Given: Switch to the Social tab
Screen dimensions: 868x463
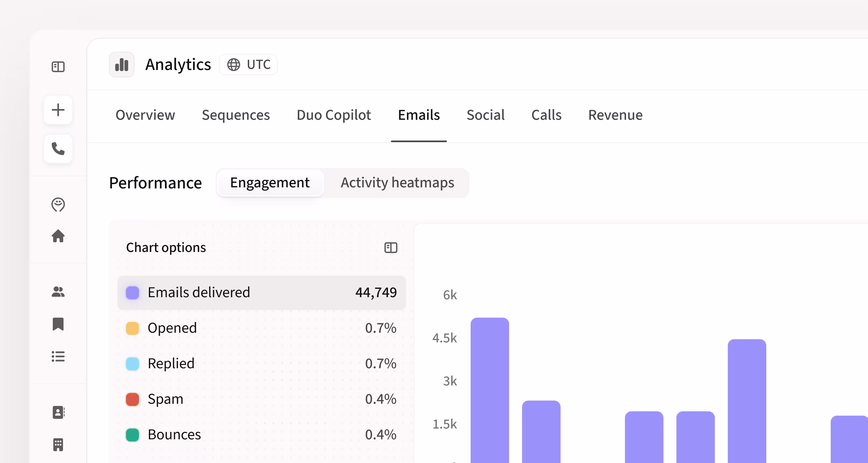Looking at the screenshot, I should click(485, 115).
